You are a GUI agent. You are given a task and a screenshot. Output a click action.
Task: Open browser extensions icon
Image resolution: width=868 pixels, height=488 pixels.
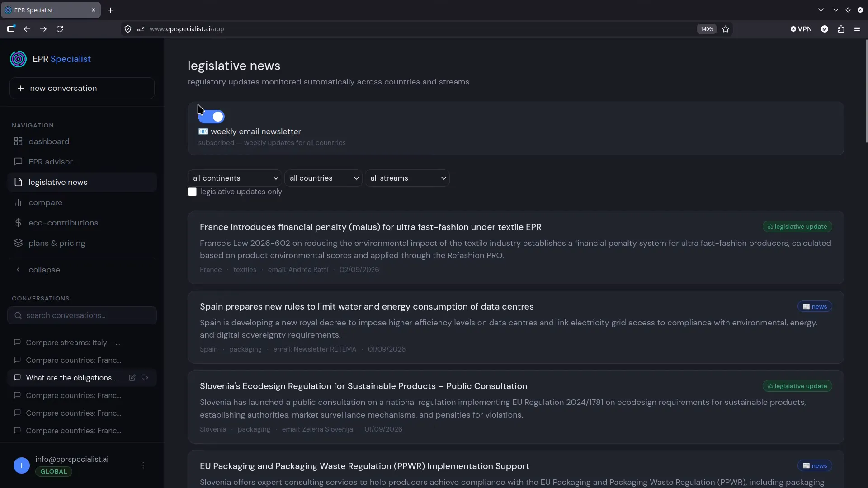point(841,29)
